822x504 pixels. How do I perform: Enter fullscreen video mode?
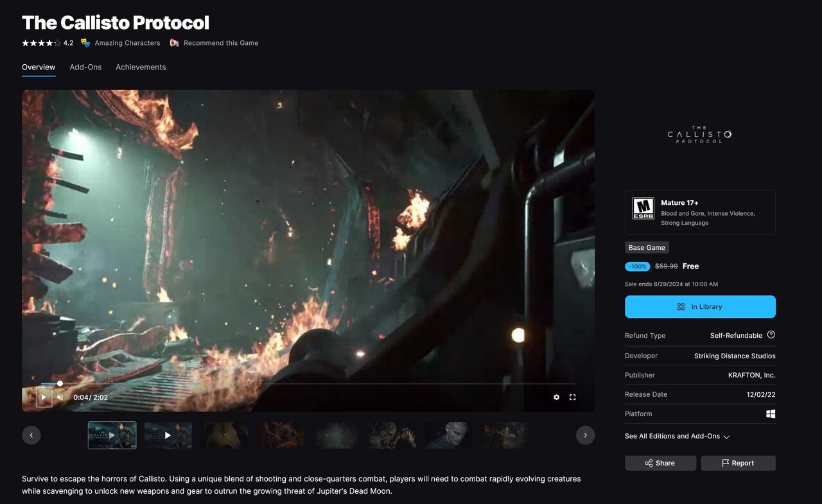tap(572, 397)
